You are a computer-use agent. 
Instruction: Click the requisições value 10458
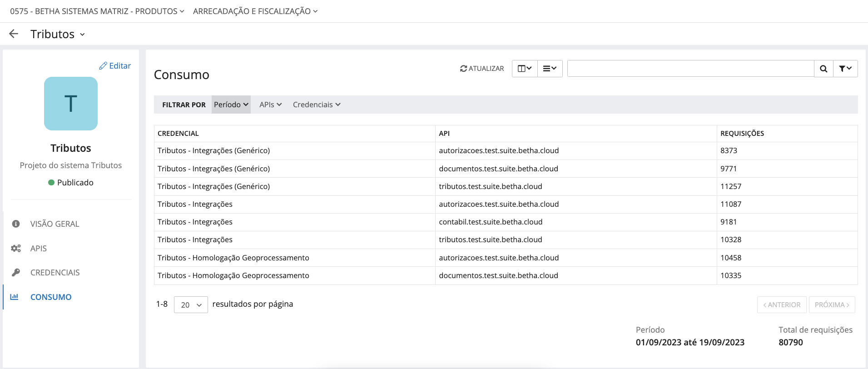pos(731,258)
